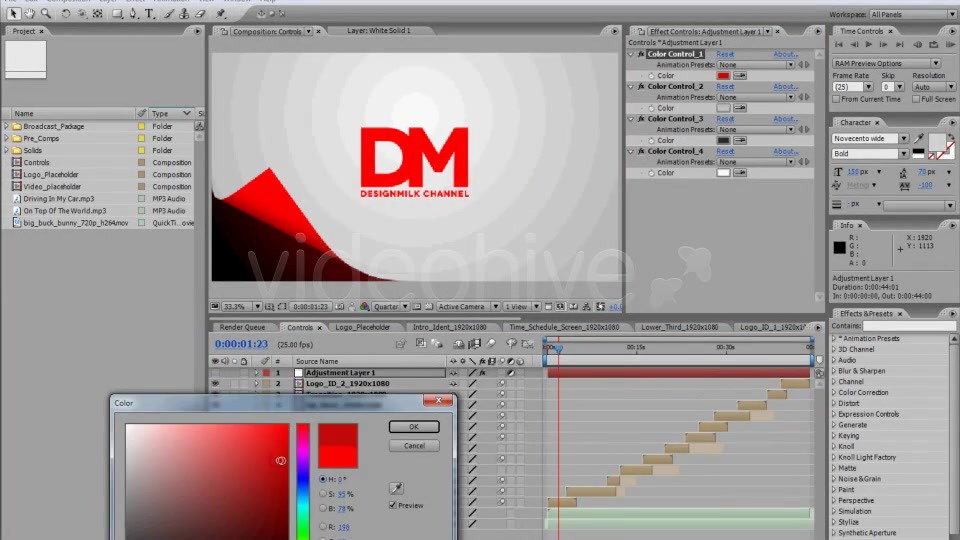This screenshot has width=960, height=540.
Task: Select the Rotation tool
Action: [x=66, y=13]
